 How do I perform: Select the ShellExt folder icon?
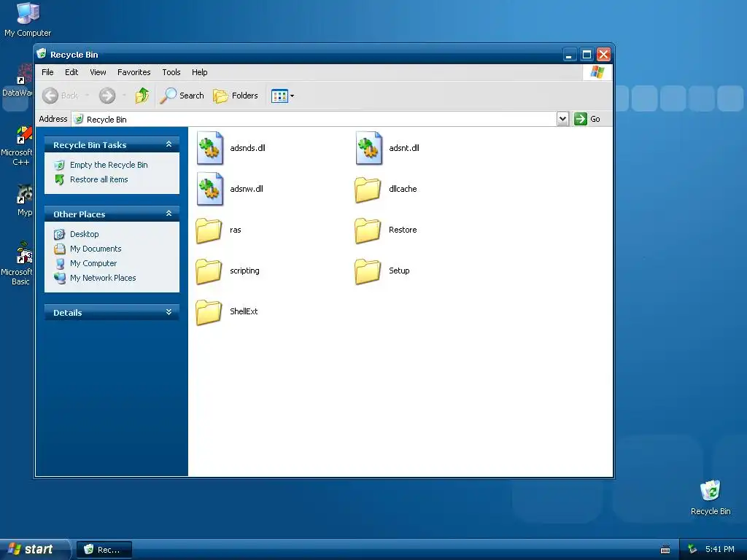click(209, 312)
